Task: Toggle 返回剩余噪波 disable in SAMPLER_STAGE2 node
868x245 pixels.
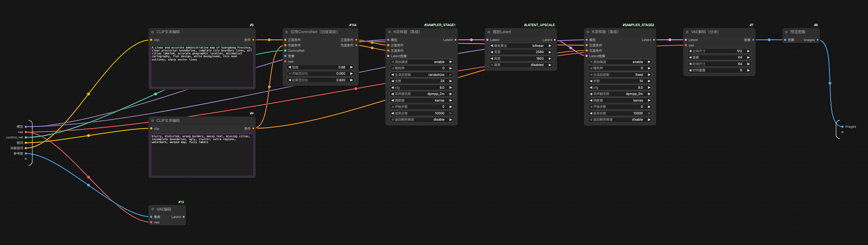Action: click(620, 120)
